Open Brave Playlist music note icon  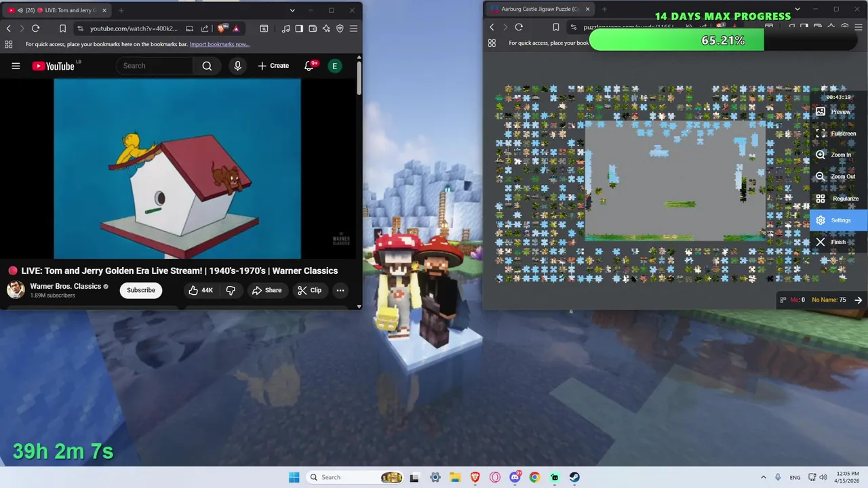click(x=286, y=28)
